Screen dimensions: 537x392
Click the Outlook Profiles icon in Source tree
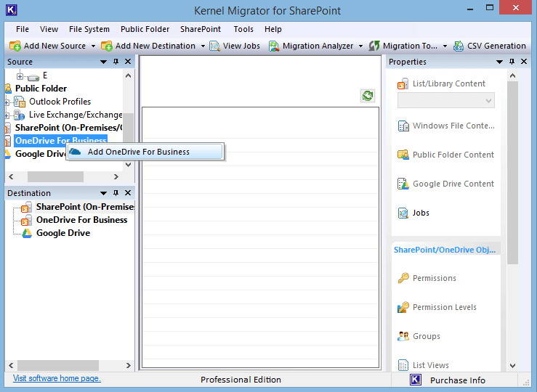[20, 102]
